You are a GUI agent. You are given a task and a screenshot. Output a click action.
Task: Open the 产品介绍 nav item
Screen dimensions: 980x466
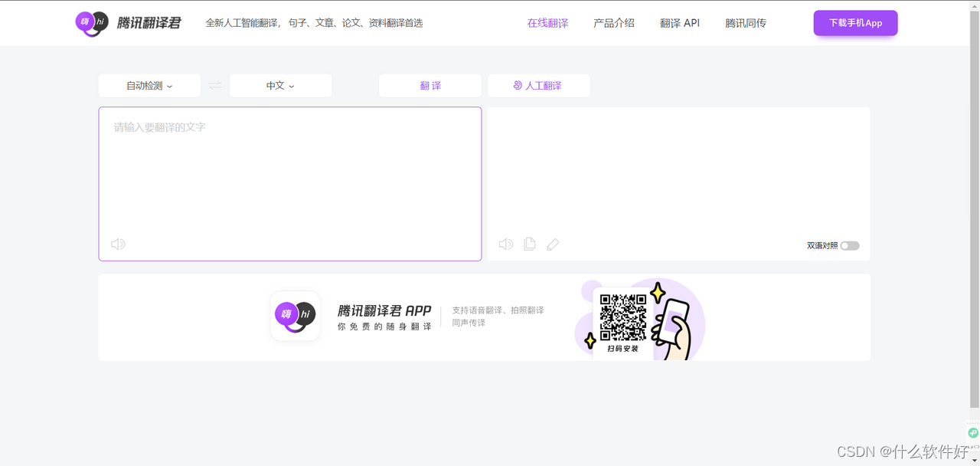point(614,23)
